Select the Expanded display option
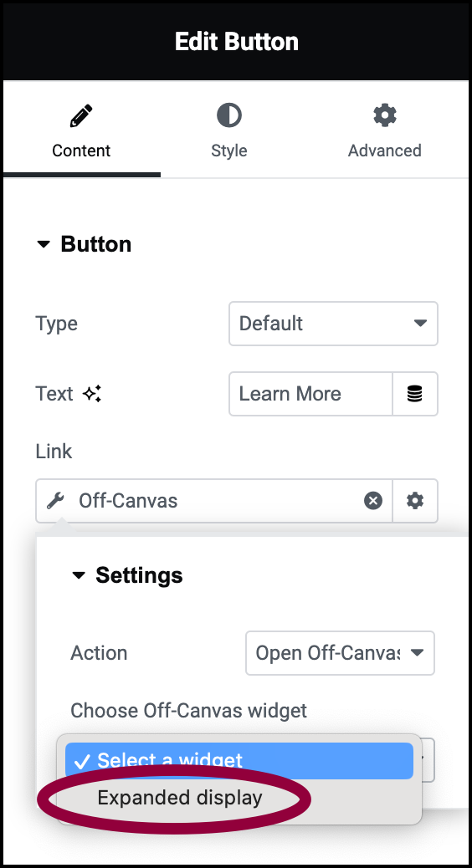Viewport: 472px width, 868px height. click(179, 798)
